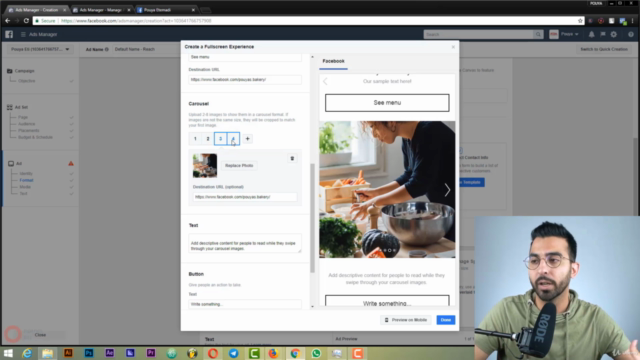Select Objective in the sidebar
Viewport: 640px width, 360px height.
(27, 81)
